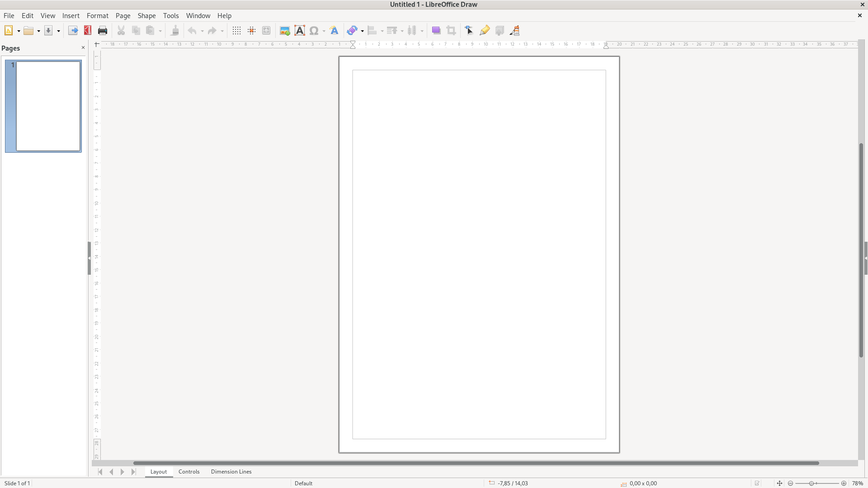This screenshot has height=488, width=868.
Task: Expand the New document dropdown arrow
Action: tap(19, 31)
